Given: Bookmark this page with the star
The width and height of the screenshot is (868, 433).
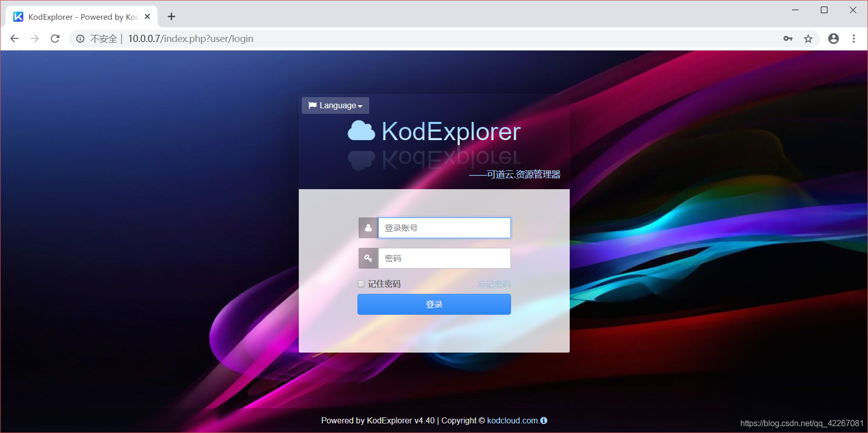Looking at the screenshot, I should [808, 38].
